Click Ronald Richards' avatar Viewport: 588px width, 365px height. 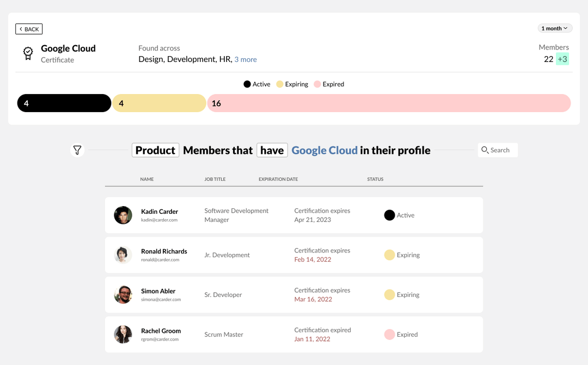[123, 255]
